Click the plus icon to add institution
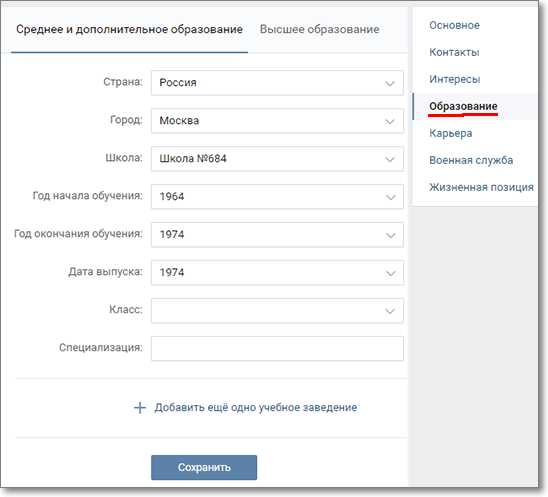548x497 pixels. coord(140,408)
